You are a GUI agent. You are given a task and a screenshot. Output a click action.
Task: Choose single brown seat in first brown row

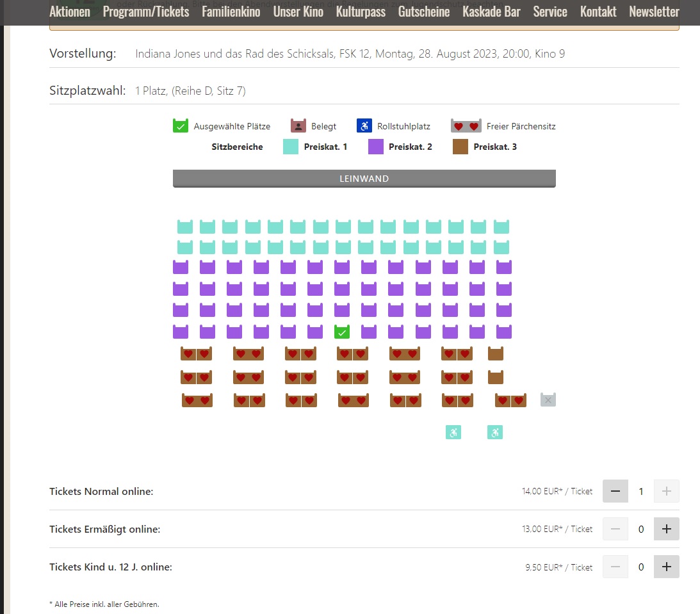click(x=496, y=353)
